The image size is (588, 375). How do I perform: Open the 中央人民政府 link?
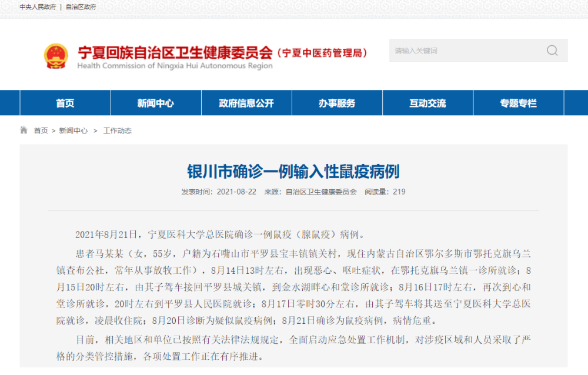point(38,7)
